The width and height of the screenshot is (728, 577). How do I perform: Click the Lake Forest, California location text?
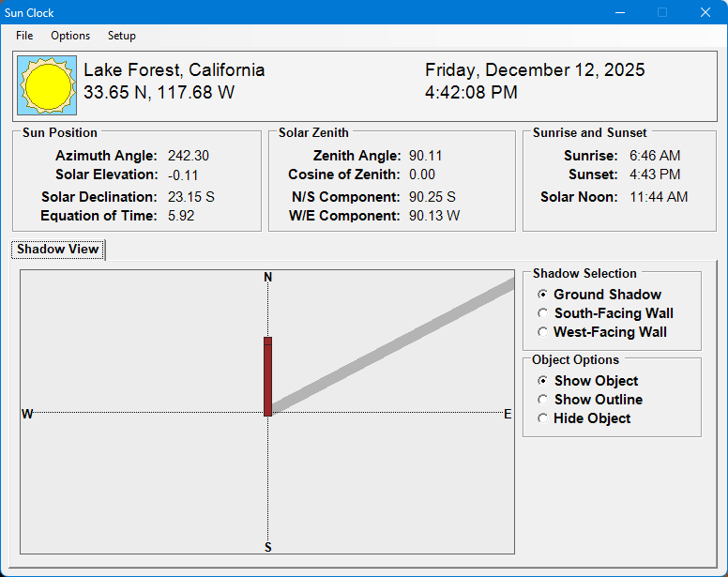(x=174, y=70)
